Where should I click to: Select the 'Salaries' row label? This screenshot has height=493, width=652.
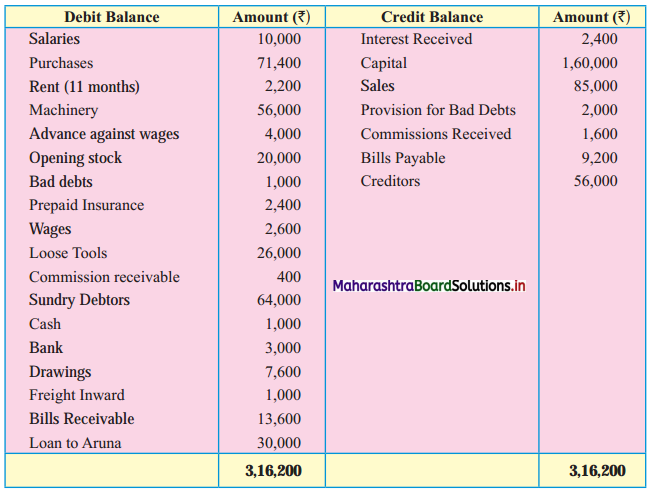(54, 39)
